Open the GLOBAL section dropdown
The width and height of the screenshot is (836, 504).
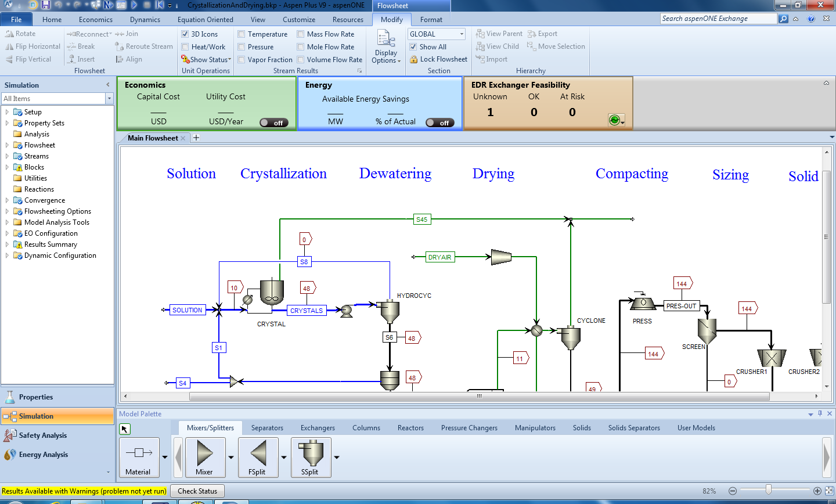tap(462, 34)
